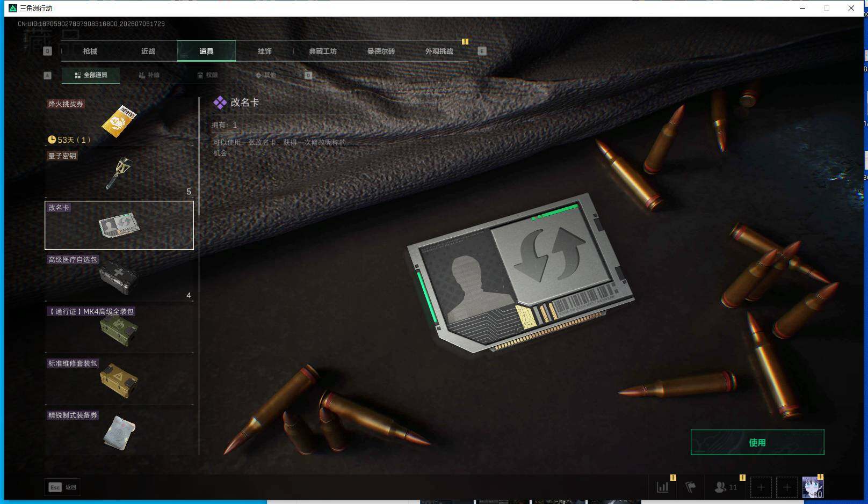Switch to the 挂饰 tab
Image resolution: width=868 pixels, height=504 pixels.
click(x=265, y=51)
